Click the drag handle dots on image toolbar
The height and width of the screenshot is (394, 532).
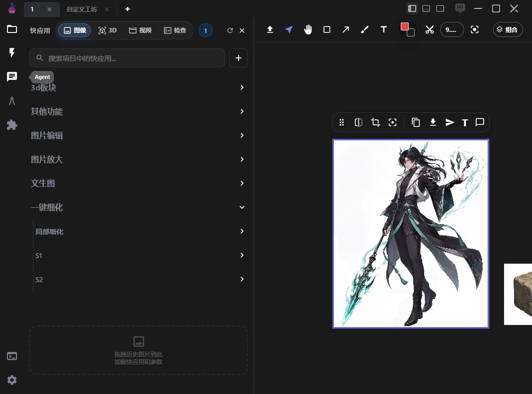(x=342, y=122)
